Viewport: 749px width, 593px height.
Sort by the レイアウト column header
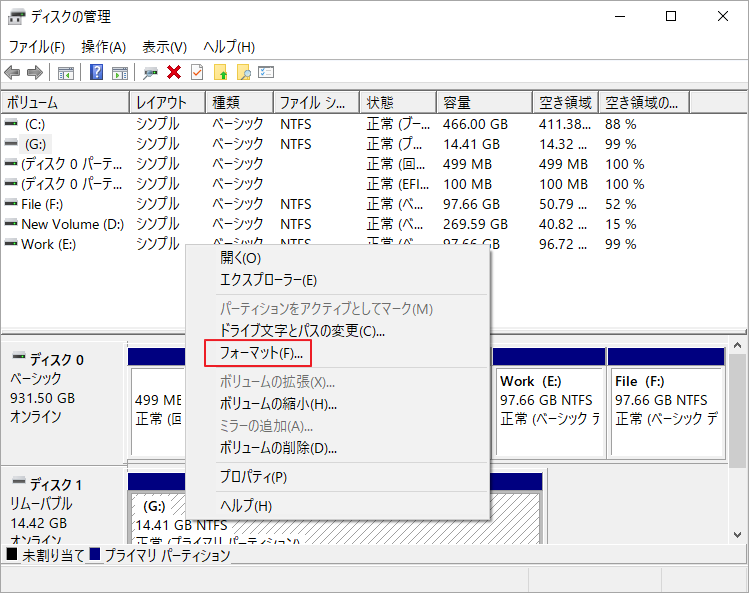[x=168, y=103]
